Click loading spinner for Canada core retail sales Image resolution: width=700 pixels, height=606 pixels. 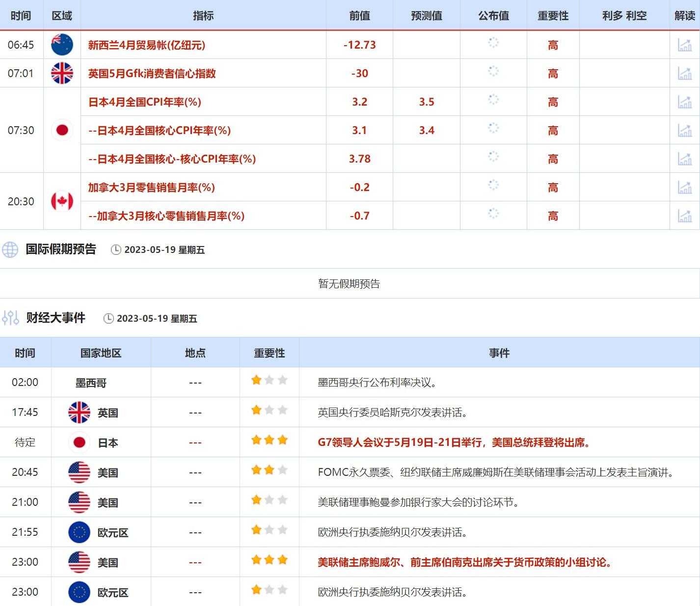point(493,214)
